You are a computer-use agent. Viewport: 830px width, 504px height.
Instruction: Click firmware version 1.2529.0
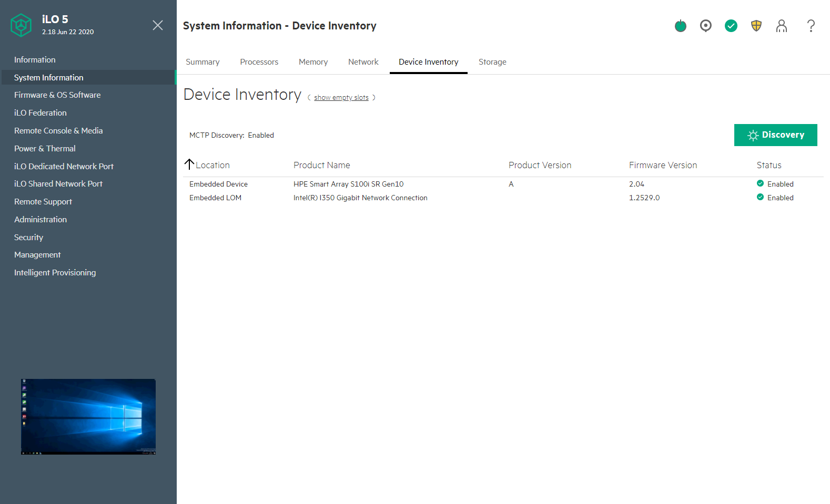click(644, 198)
